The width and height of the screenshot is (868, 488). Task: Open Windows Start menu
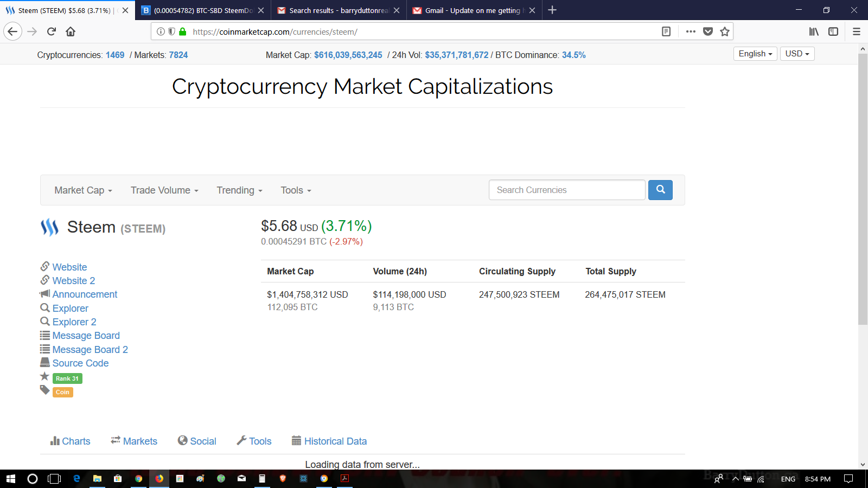tap(10, 479)
